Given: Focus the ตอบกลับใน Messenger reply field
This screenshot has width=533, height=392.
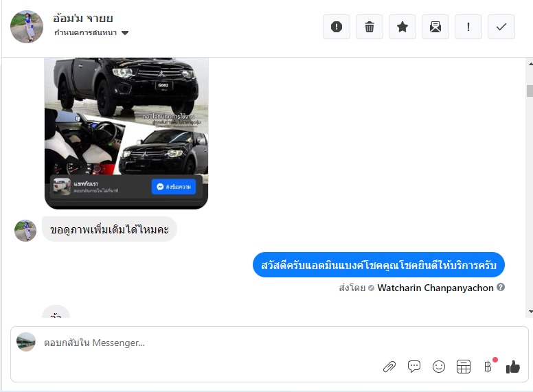Looking at the screenshot, I should 206,343.
